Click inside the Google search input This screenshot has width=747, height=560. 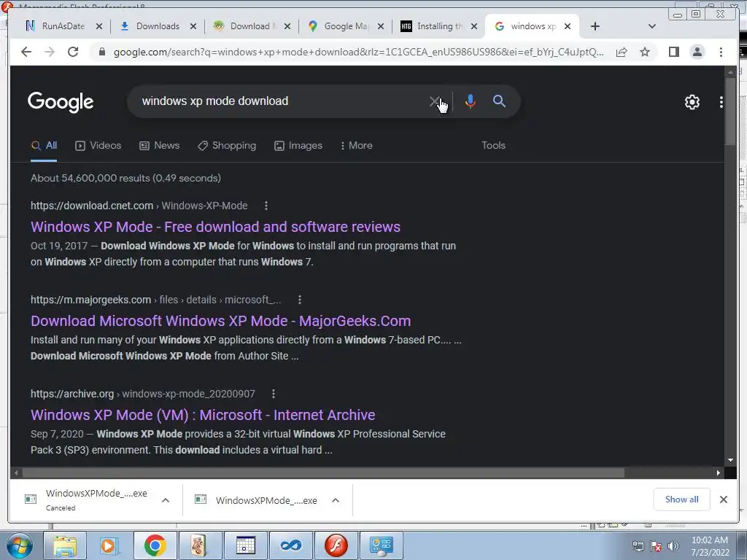tap(281, 101)
